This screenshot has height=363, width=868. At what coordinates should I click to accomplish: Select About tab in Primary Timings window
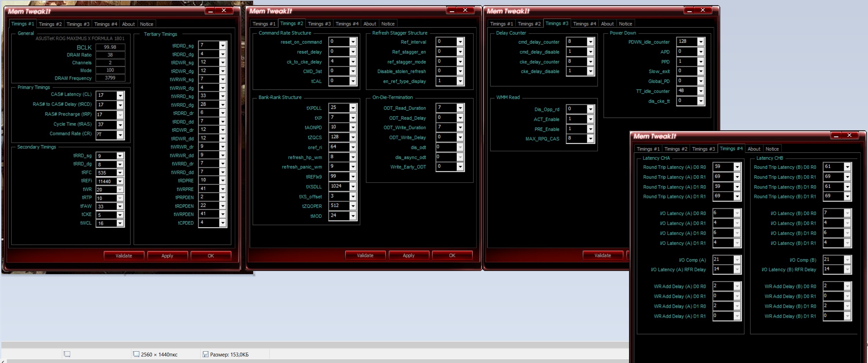click(x=128, y=24)
